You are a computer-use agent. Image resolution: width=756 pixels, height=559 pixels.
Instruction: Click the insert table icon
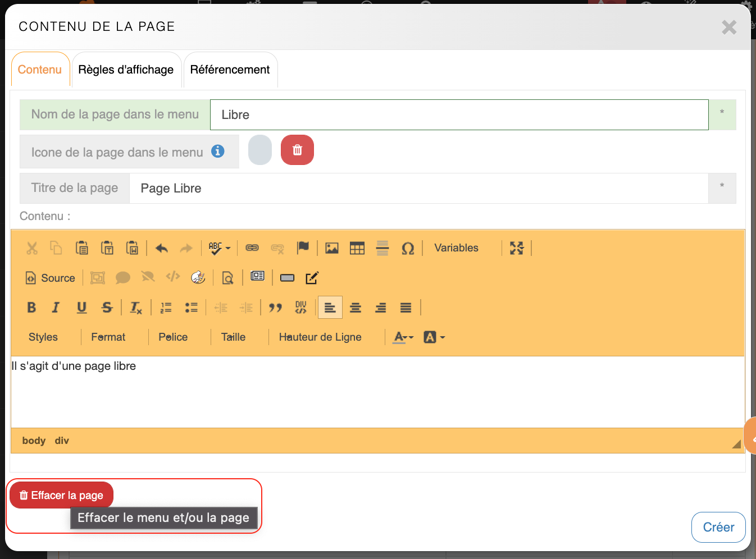click(x=357, y=248)
